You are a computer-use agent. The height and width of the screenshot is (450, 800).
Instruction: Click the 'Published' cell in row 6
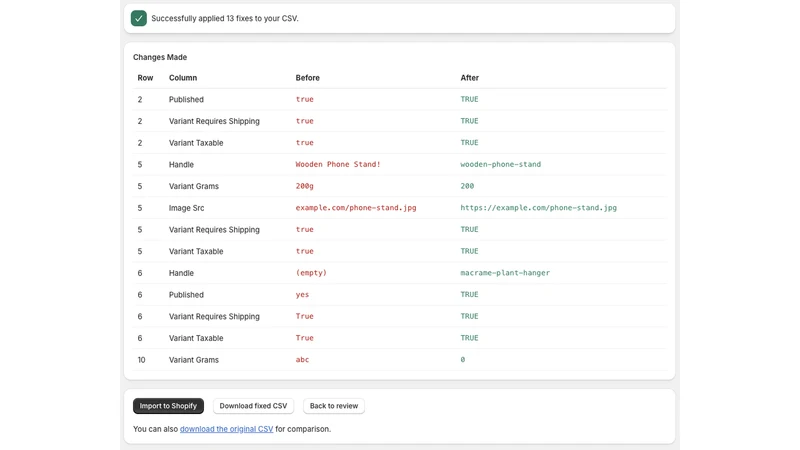pos(186,295)
